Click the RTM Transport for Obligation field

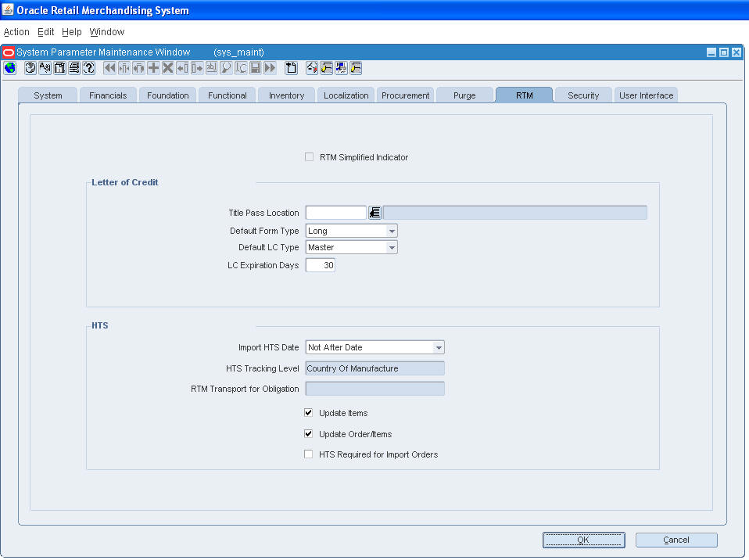[375, 389]
